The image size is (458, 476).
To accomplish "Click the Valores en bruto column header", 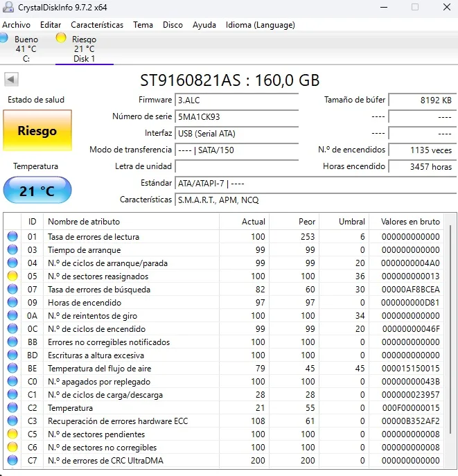I will tap(407, 222).
